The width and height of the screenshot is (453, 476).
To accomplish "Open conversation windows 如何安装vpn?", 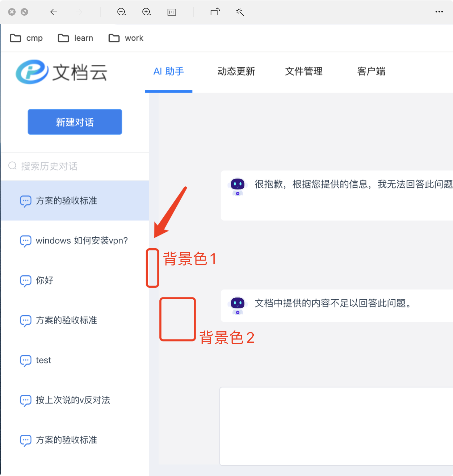I will [x=75, y=241].
